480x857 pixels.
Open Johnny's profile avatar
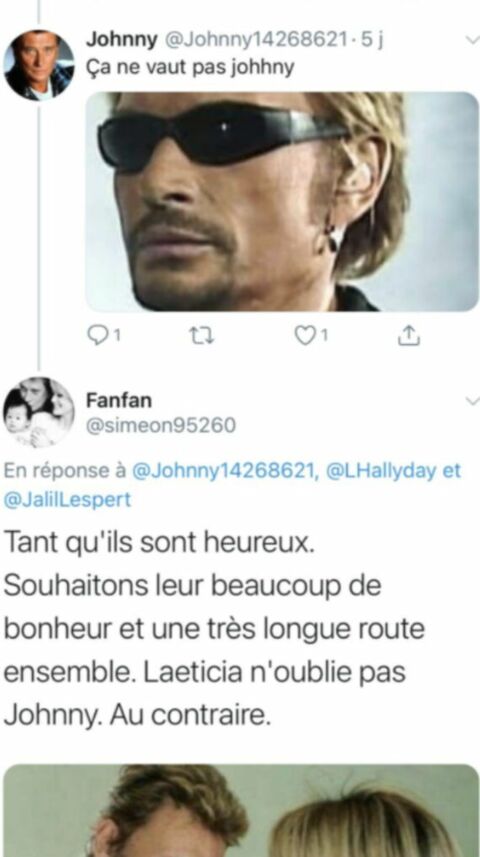point(38,65)
